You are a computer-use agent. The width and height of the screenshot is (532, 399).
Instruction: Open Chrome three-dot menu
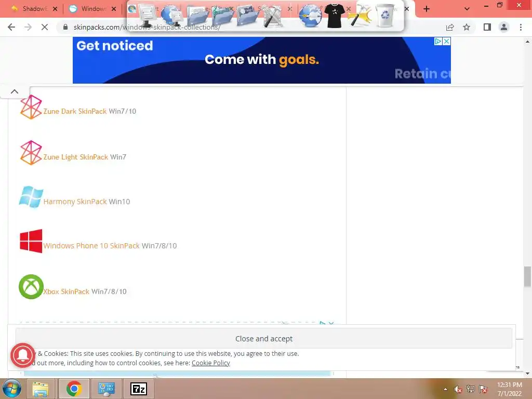521,27
